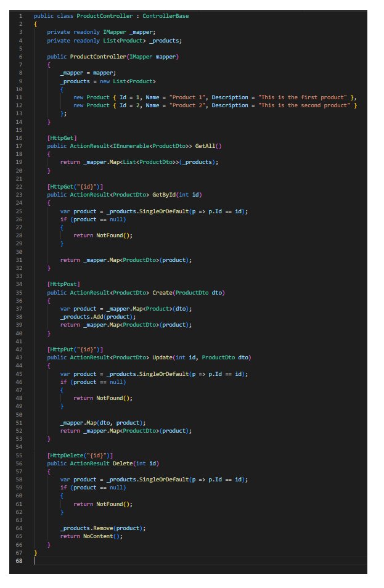Click the string "Product 2" on line 12
The width and height of the screenshot is (384, 588).
[187, 105]
